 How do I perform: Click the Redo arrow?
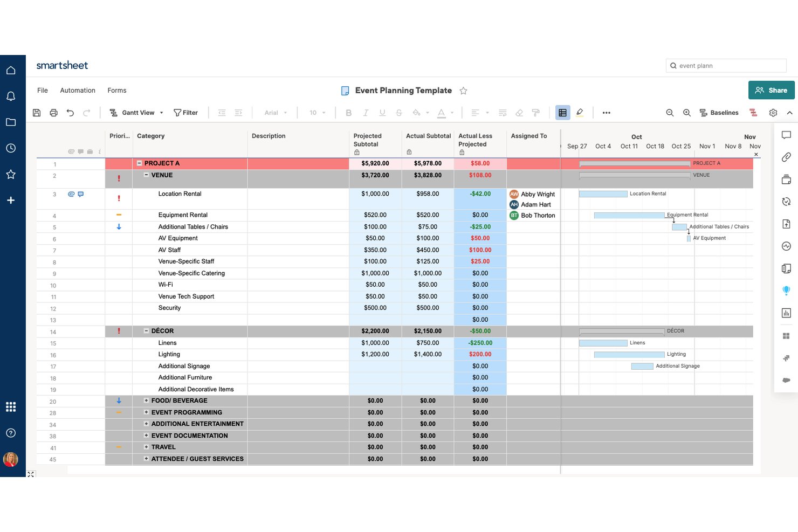click(87, 113)
